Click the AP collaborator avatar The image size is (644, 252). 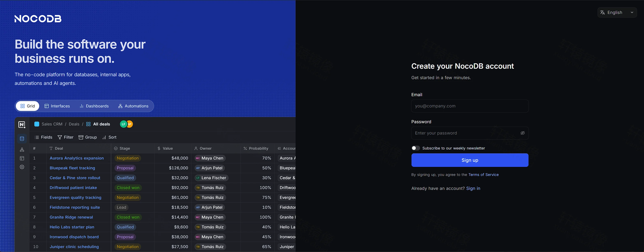tap(130, 124)
